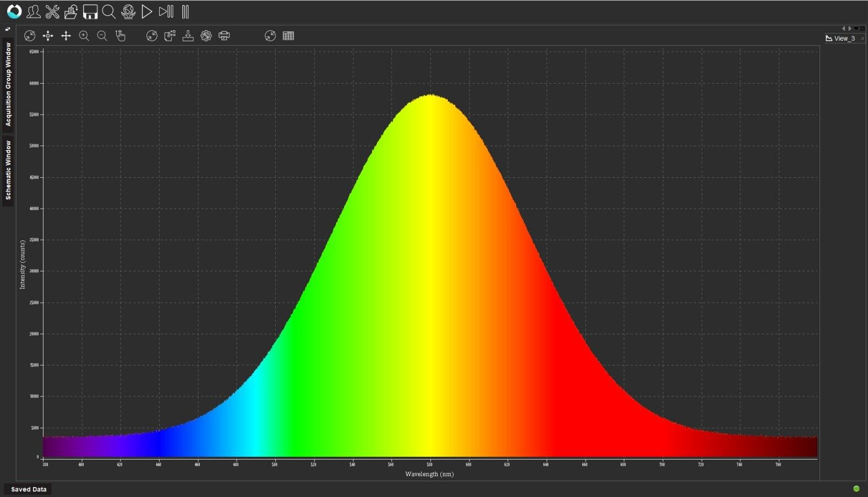Click the magnifying glass search icon
The height and width of the screenshot is (497, 868).
pos(109,12)
